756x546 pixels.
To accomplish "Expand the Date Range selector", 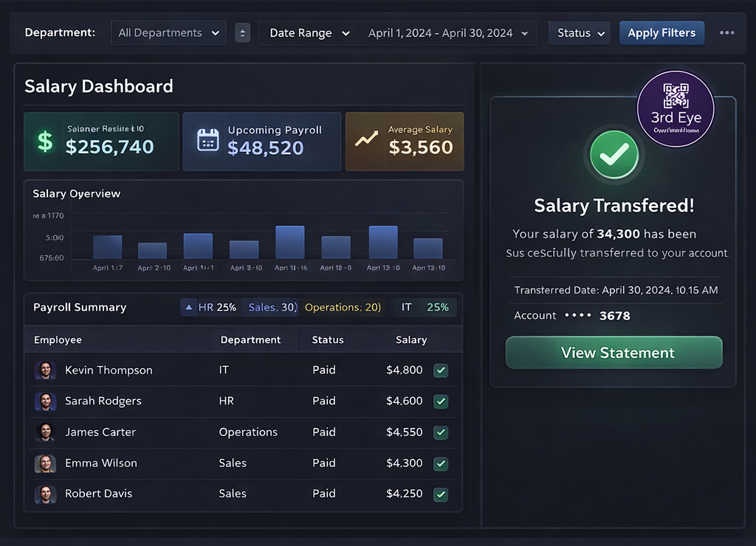I will (x=309, y=33).
